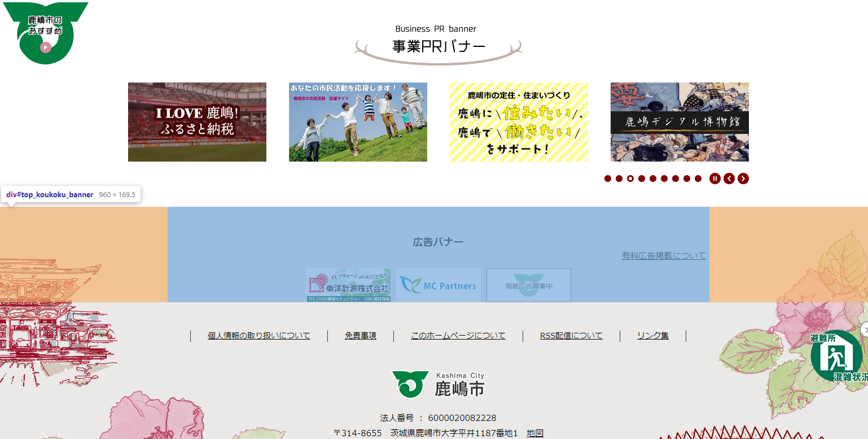Open the I LOVE 鹿嶋 ふるさと納税 banner
The height and width of the screenshot is (439, 868).
(196, 122)
